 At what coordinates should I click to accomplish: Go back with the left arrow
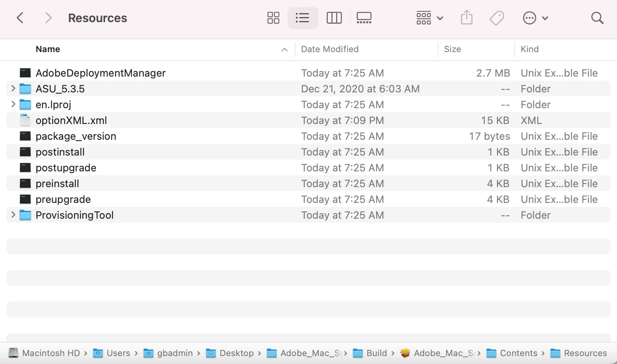20,18
